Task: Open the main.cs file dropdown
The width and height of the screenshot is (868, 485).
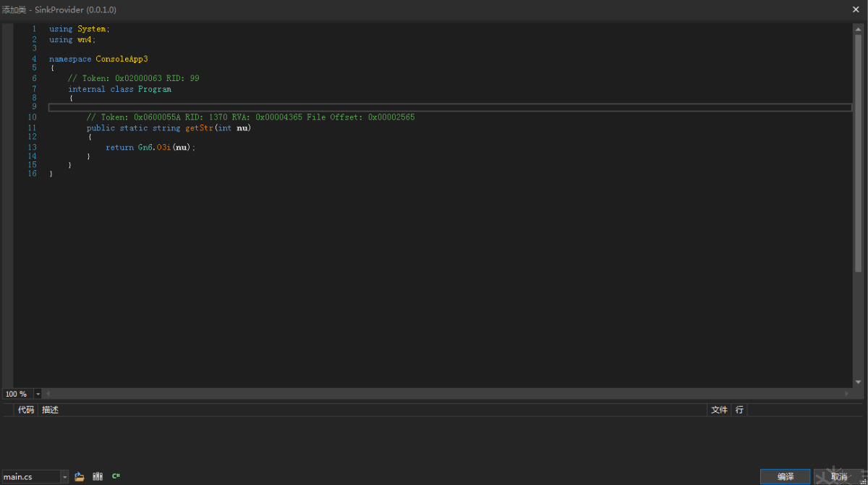Action: [x=65, y=477]
